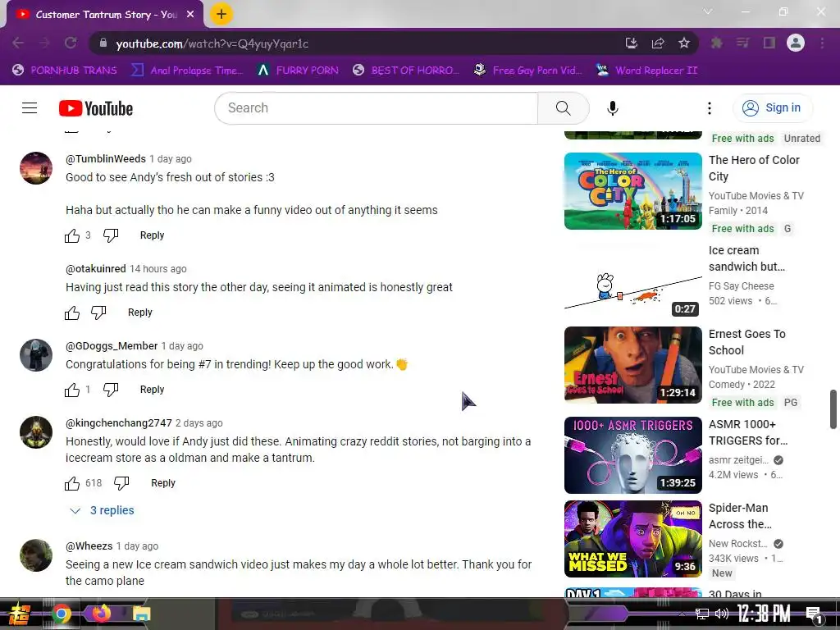The width and height of the screenshot is (840, 630).
Task: Open @GDoggs_Member profile avatar
Action: (36, 354)
